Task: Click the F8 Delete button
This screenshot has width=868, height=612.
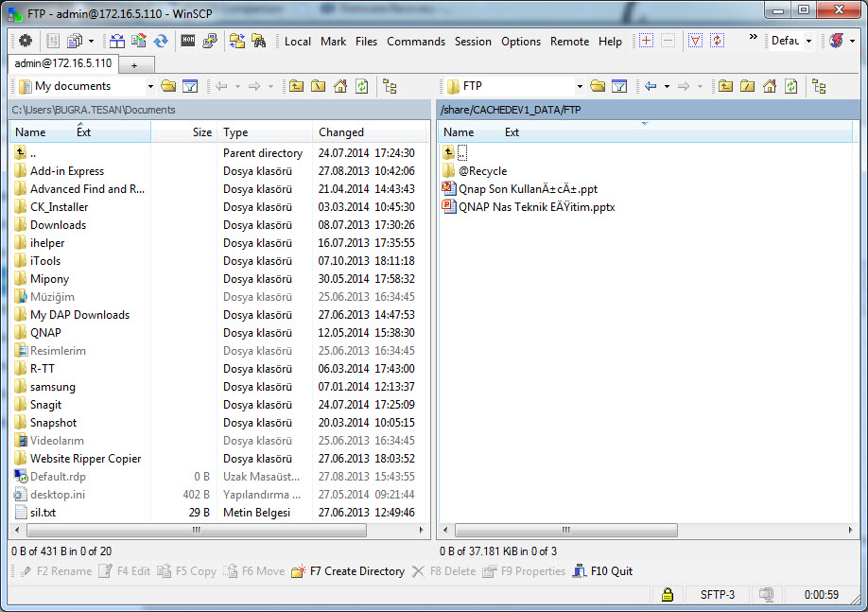Action: [x=444, y=571]
